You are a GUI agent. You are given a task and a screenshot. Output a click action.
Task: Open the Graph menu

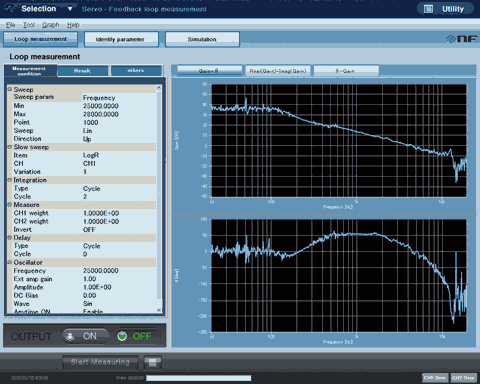pyautogui.click(x=51, y=25)
